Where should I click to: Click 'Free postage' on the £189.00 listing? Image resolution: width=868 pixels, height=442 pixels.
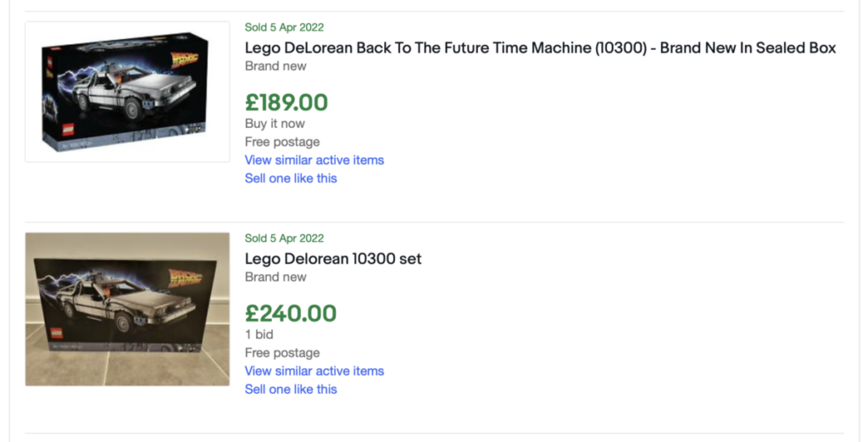tap(282, 142)
